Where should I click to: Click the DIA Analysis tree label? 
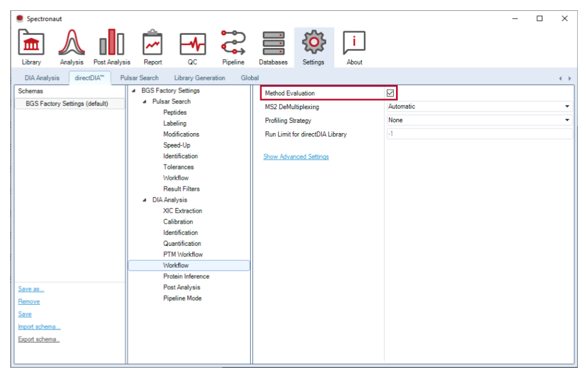point(170,200)
